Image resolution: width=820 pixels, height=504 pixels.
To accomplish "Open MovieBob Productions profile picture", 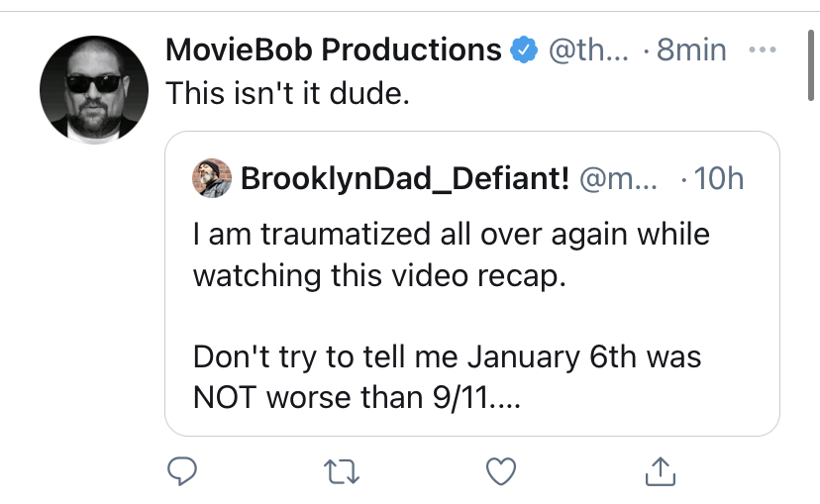I will [94, 90].
